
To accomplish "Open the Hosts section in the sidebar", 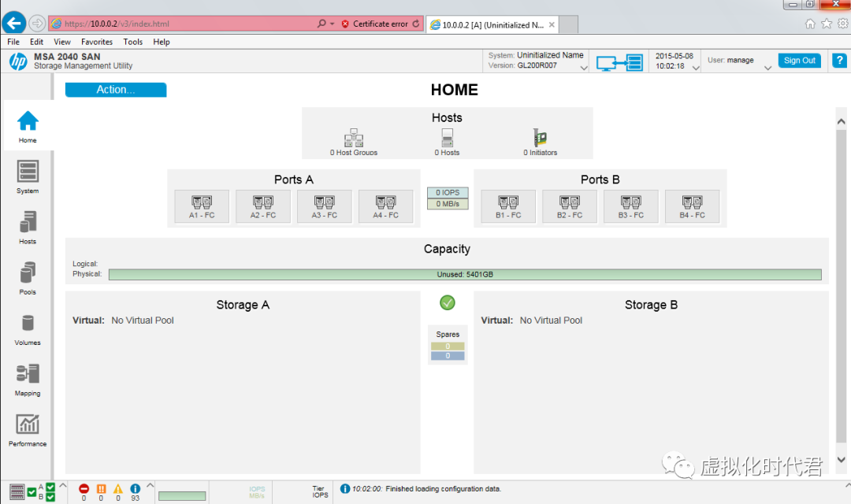I will (28, 228).
